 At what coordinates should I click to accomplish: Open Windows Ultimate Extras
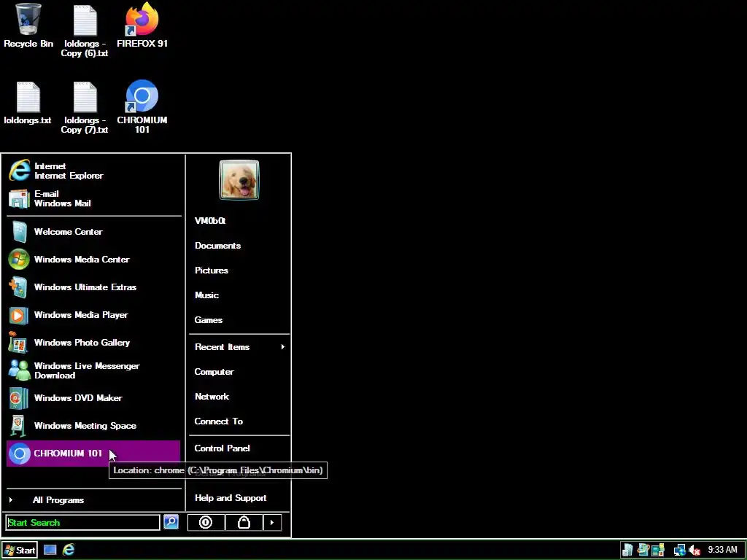[94, 287]
